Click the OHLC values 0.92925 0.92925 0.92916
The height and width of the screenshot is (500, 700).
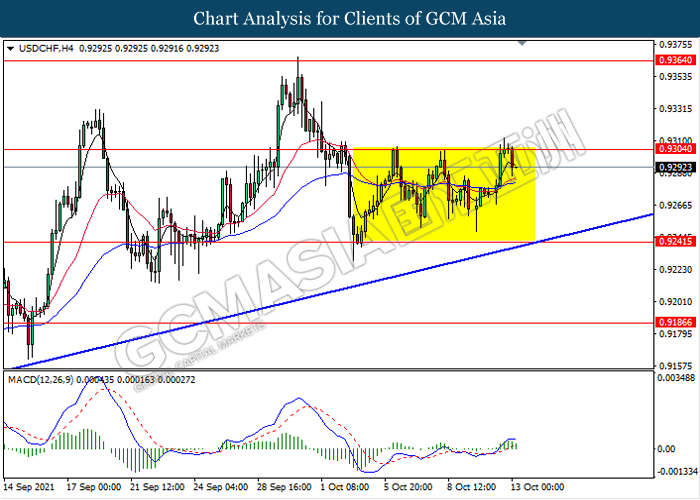tap(131, 48)
